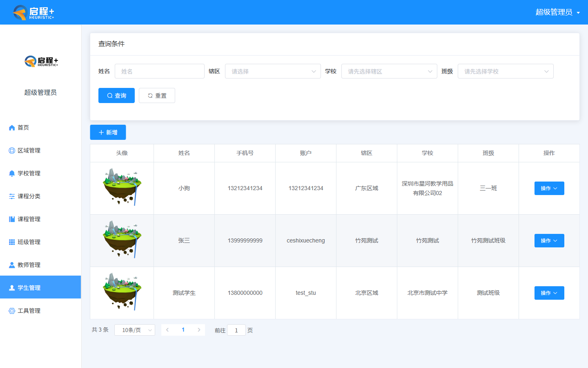Open the 教师管理 menu item
This screenshot has width=588, height=368.
(x=40, y=265)
